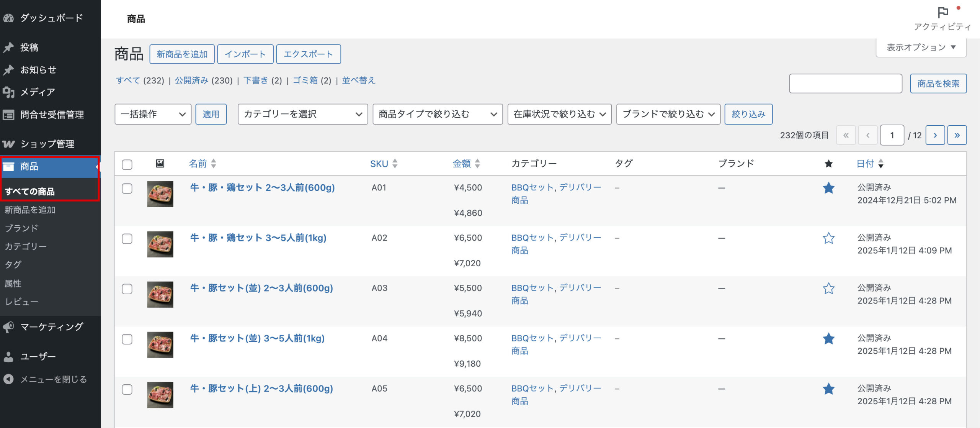Expand the カテゴリーを選択 dropdown
Image resolution: width=980 pixels, height=428 pixels.
[x=302, y=114]
